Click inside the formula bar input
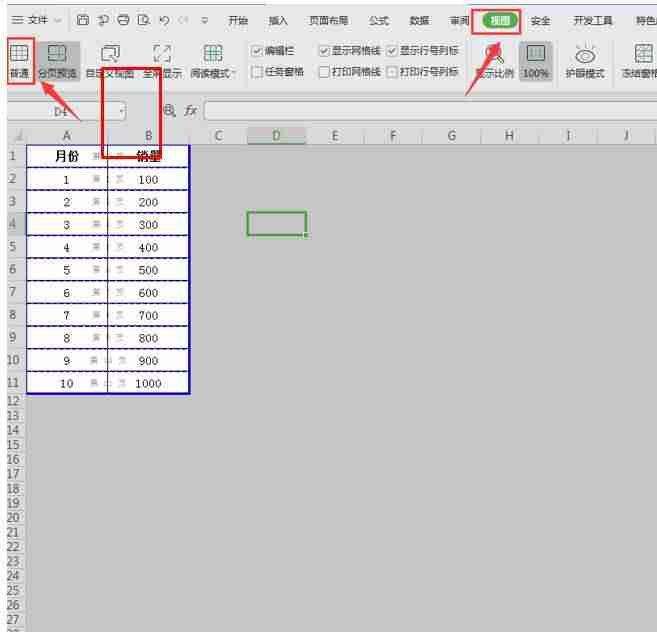Screen dimensions: 657x632 [x=430, y=111]
